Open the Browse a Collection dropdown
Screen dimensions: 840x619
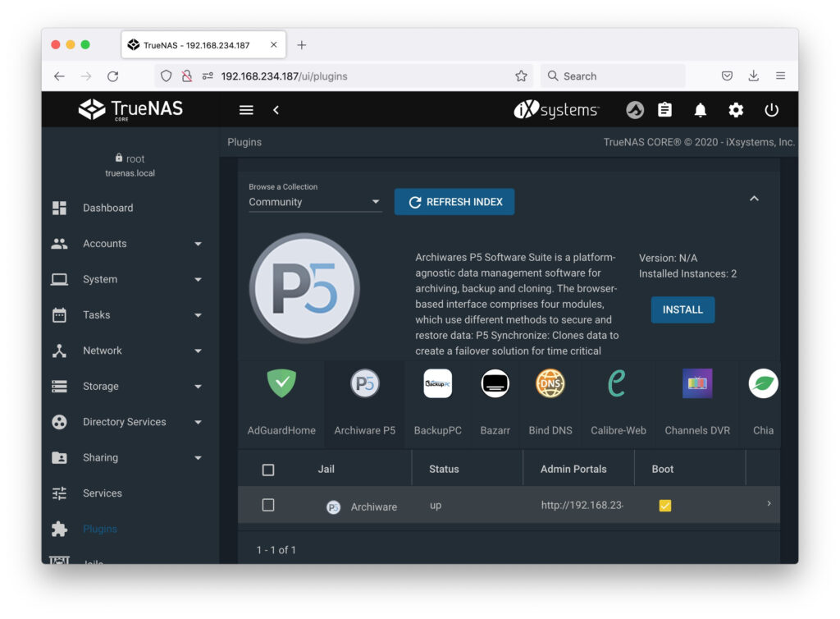(x=315, y=202)
